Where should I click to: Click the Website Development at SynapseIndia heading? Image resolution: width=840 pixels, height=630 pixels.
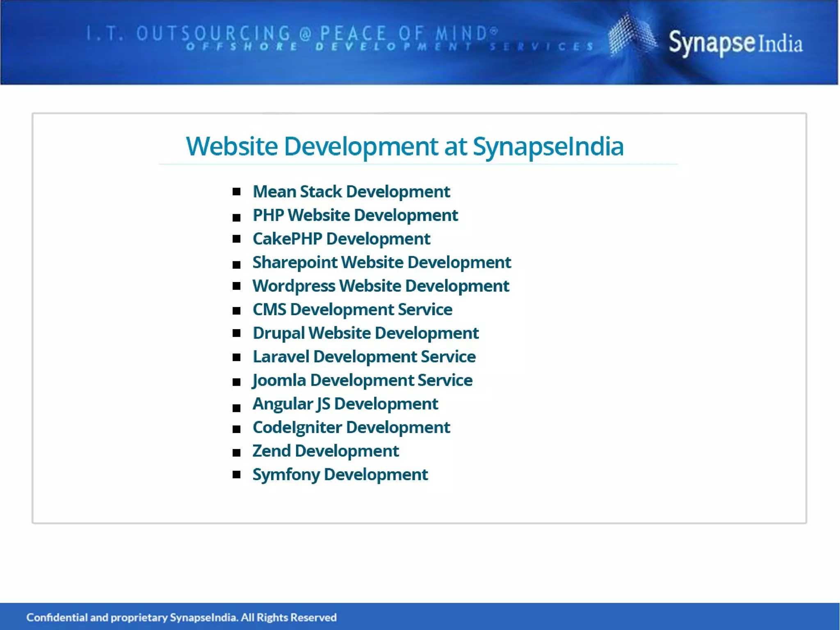point(404,146)
